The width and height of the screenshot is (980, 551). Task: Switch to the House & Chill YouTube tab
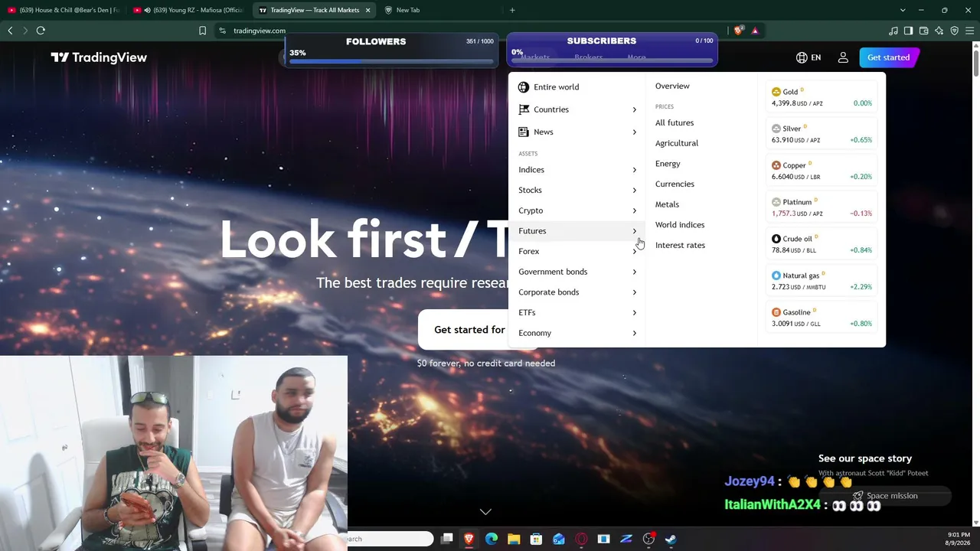pos(63,10)
